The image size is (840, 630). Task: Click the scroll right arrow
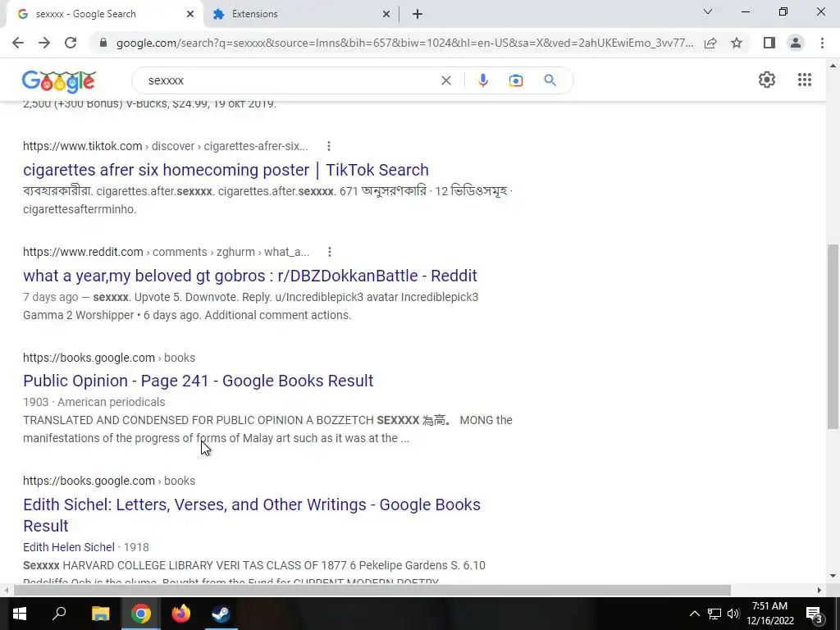(x=819, y=590)
